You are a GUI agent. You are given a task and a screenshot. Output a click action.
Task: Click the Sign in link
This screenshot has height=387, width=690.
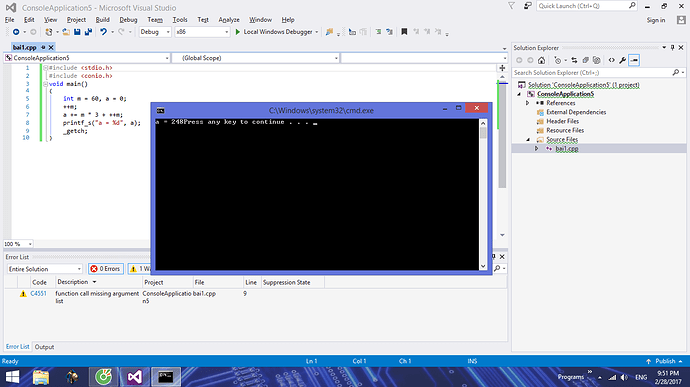tap(656, 20)
